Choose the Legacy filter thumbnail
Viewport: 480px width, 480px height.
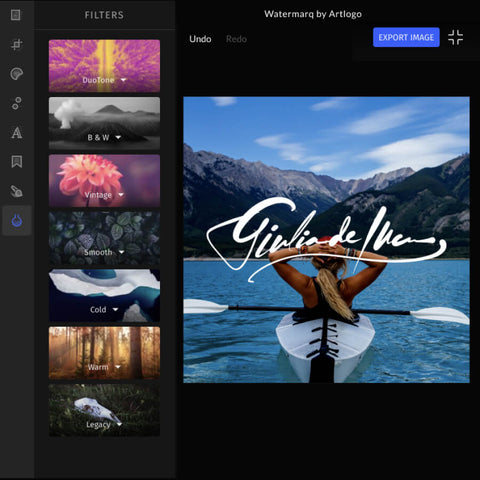pos(104,410)
